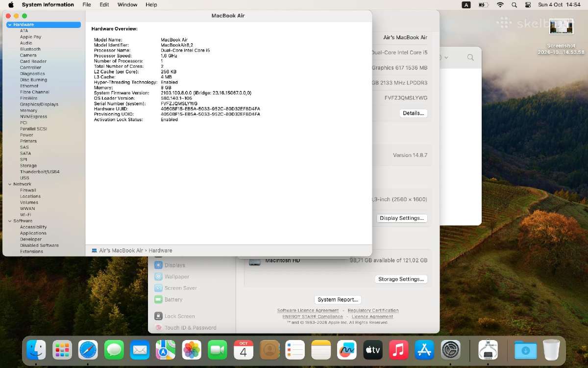Select NVMExpress in the sidebar

(x=33, y=116)
